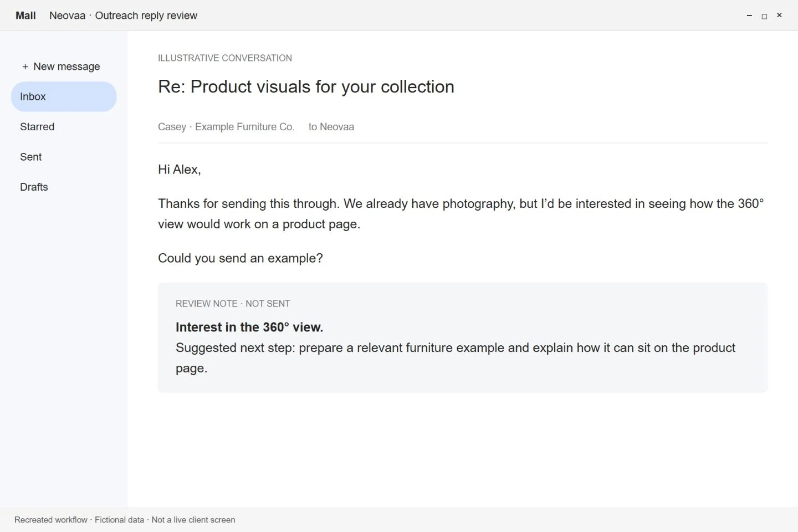Screen dimensions: 798x532
Task: Click the heading 'Interest in the 360° view.'
Action: 249,327
